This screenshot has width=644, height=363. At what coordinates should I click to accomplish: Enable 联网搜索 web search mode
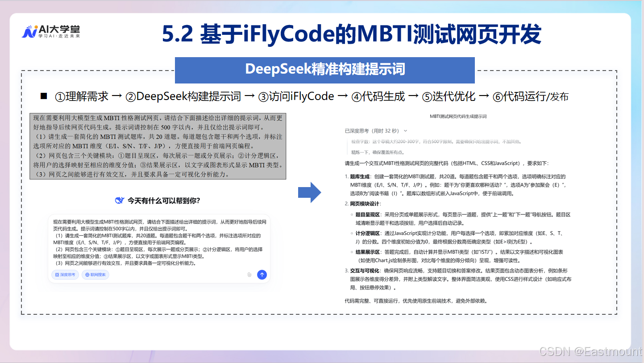pyautogui.click(x=94, y=275)
